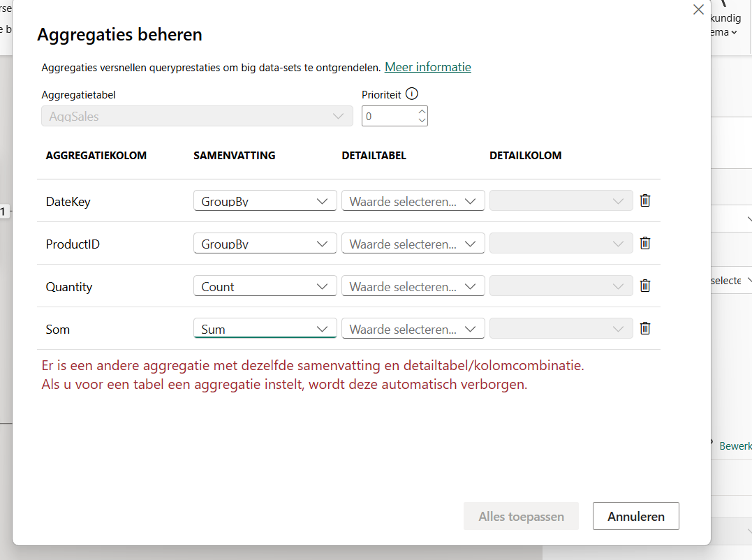This screenshot has width=752, height=560.
Task: Click the DateKey column name
Action: tap(68, 202)
